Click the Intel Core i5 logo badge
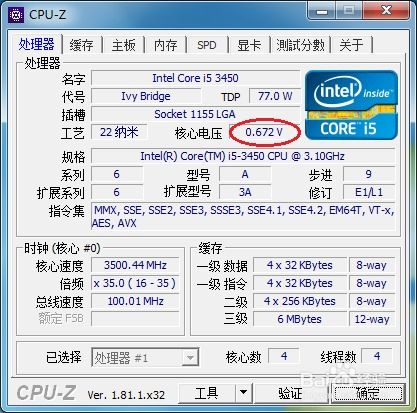Viewport: 417px width, 413px height. click(x=351, y=105)
